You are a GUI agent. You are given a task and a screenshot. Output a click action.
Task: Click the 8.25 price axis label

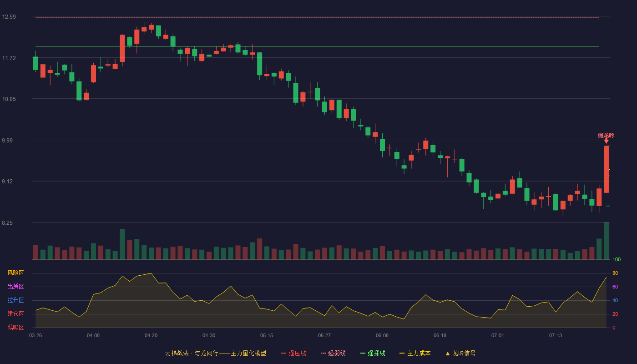[x=7, y=223]
